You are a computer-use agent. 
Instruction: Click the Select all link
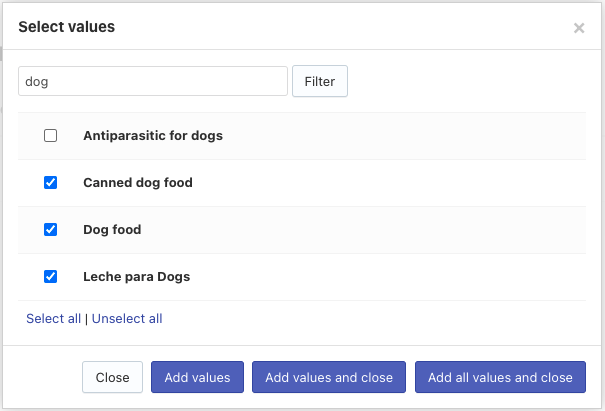coord(53,319)
